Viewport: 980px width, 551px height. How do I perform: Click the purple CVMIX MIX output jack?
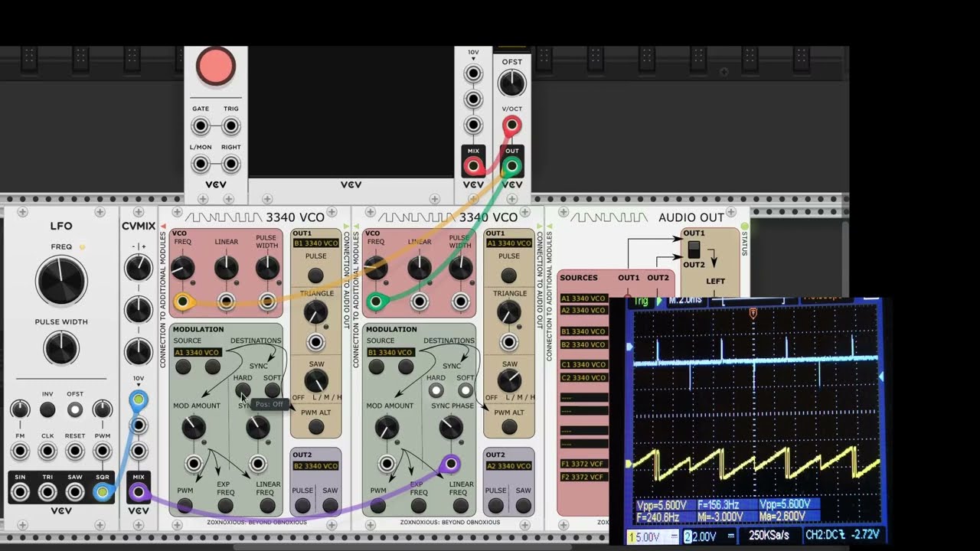coord(139,491)
